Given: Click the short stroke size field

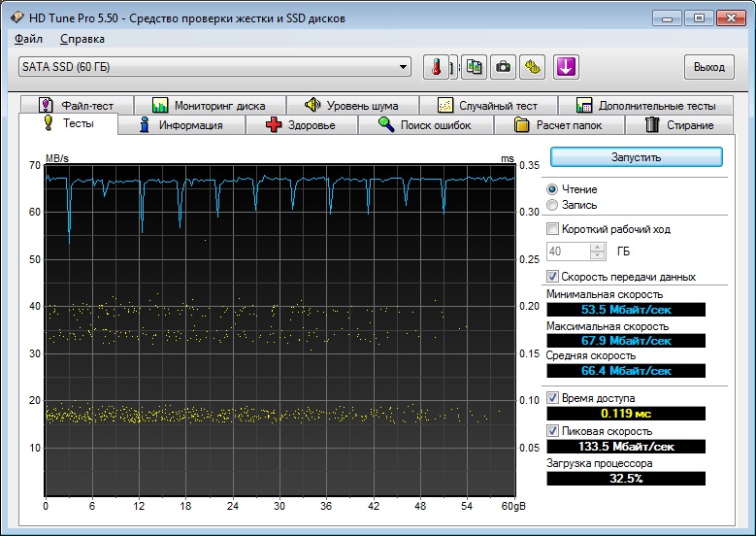Looking at the screenshot, I should (x=569, y=251).
